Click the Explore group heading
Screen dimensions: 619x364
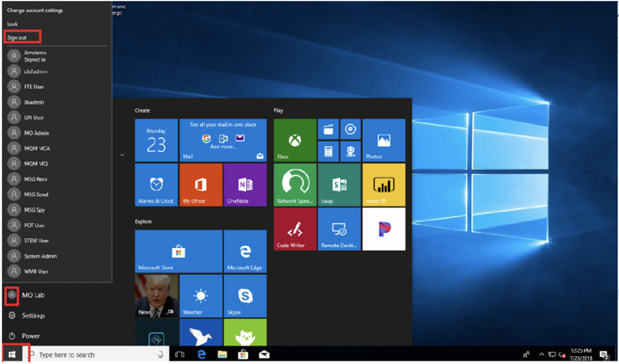click(x=143, y=222)
